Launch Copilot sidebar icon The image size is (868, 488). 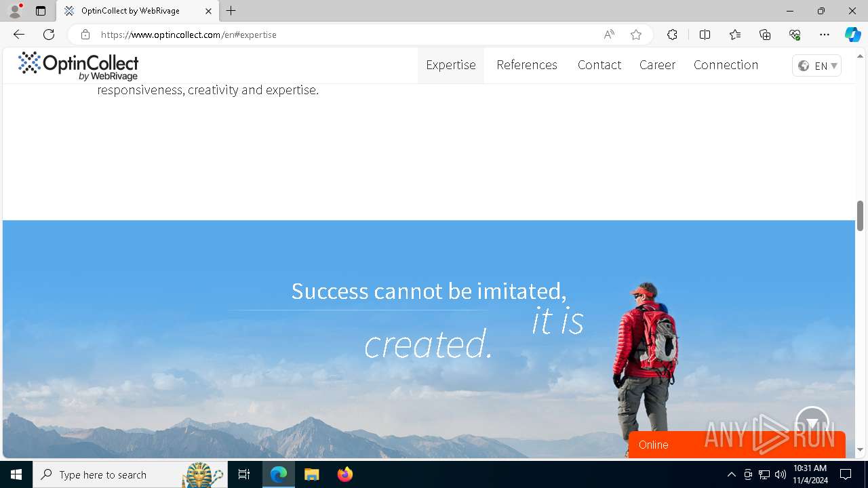pyautogui.click(x=852, y=35)
